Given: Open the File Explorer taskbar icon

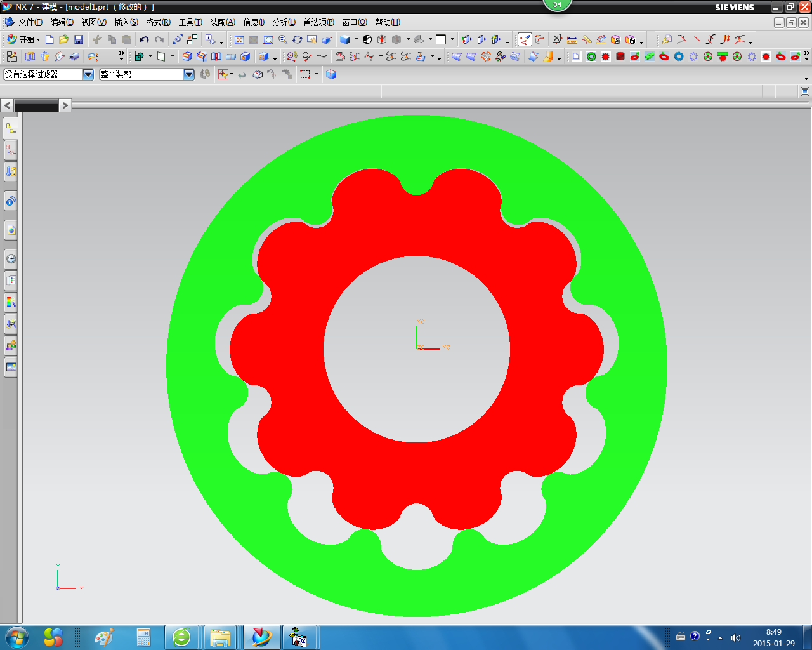Looking at the screenshot, I should pyautogui.click(x=220, y=637).
